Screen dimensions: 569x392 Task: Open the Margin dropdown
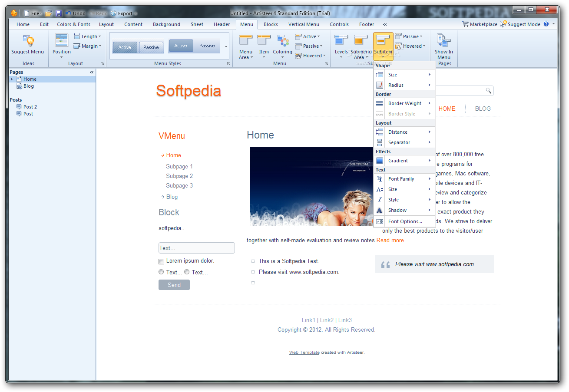click(87, 46)
